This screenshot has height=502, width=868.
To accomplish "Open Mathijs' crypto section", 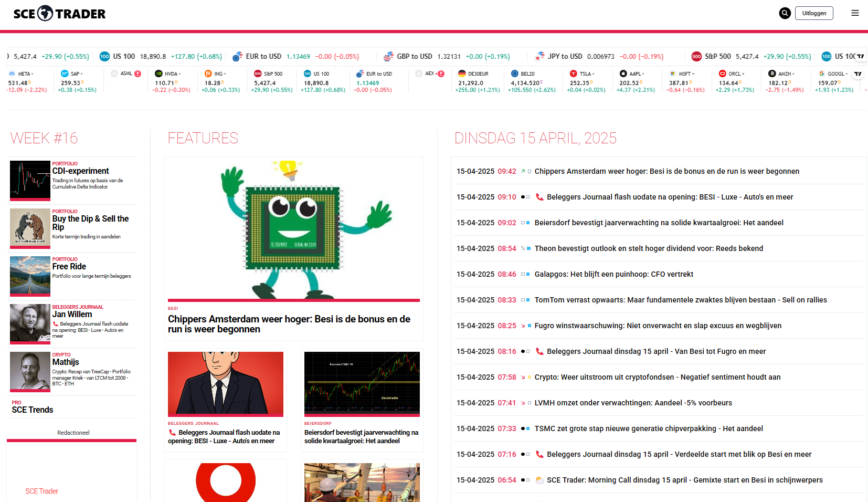I will click(66, 362).
